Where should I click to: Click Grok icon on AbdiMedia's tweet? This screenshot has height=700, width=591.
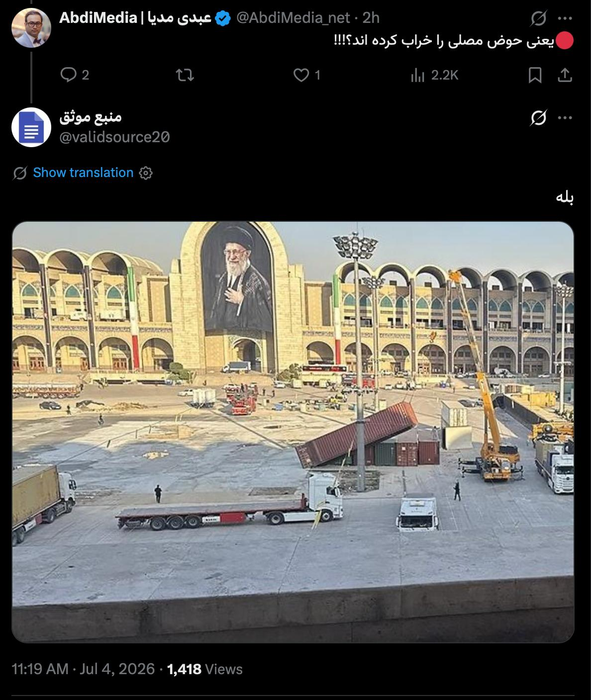pyautogui.click(x=538, y=19)
